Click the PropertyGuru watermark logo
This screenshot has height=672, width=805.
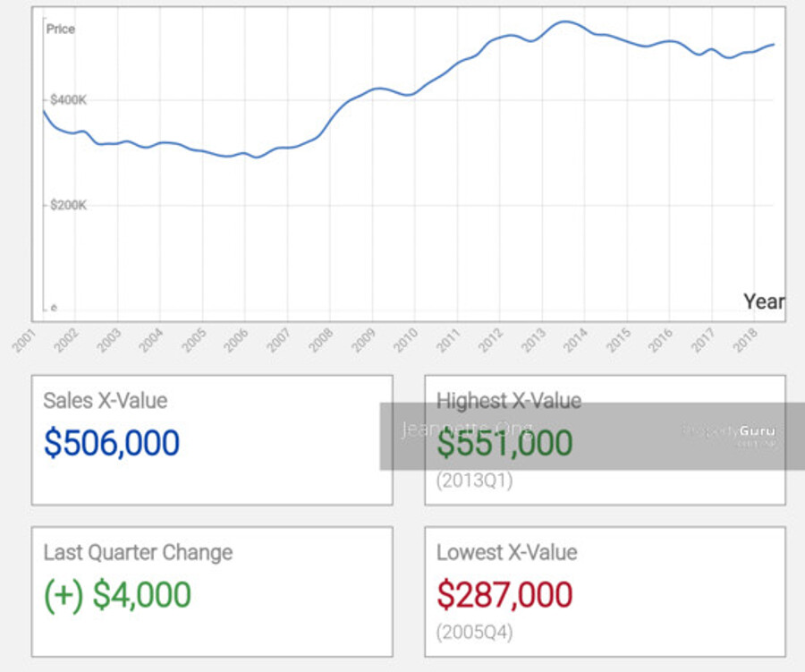729,431
